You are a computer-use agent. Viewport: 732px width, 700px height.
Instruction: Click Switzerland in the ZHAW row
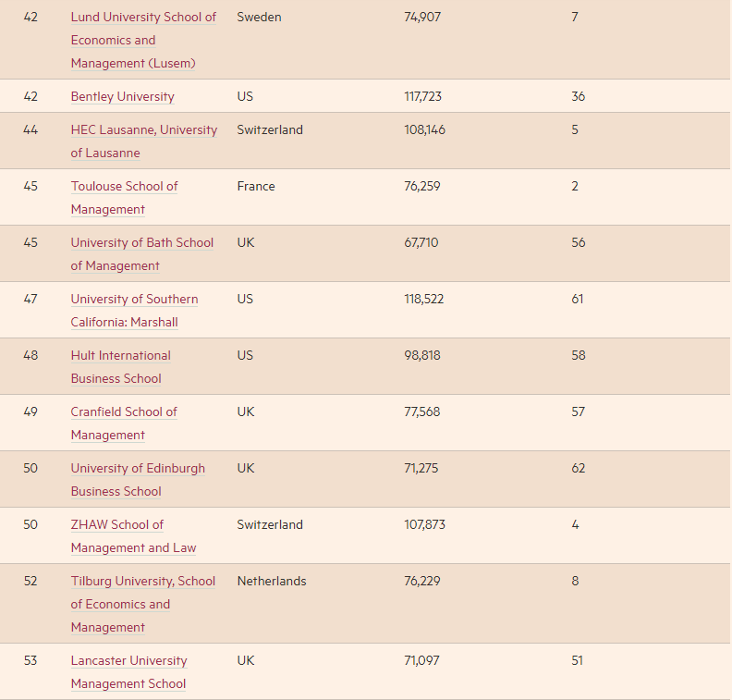click(270, 525)
